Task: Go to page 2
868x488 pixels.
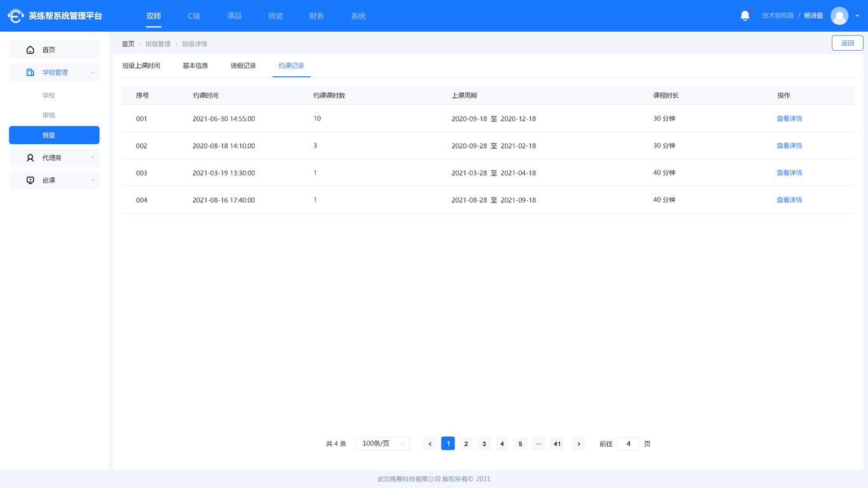Action: [x=466, y=444]
